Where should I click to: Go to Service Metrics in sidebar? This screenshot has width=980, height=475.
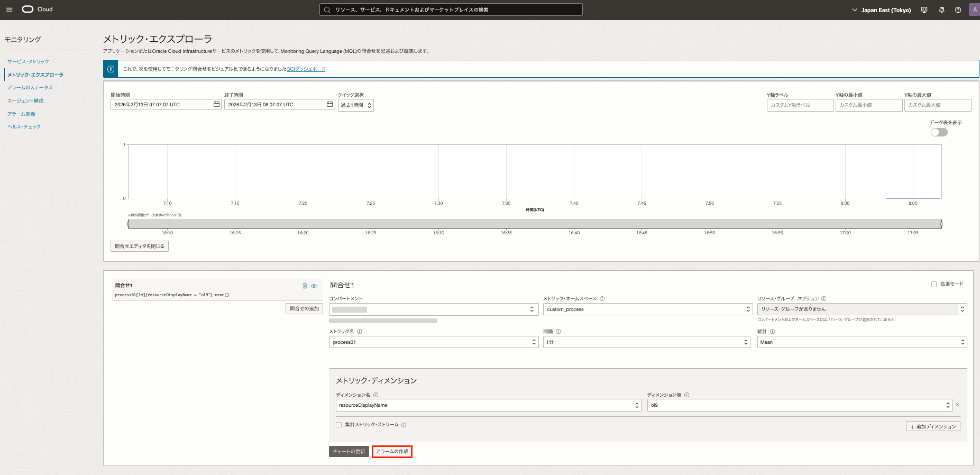click(x=28, y=62)
